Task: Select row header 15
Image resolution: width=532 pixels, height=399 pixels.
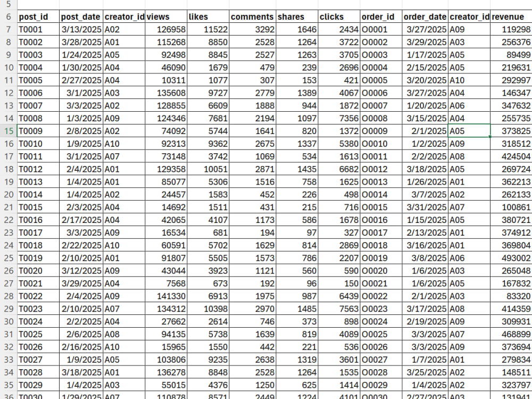Action: tap(9, 131)
